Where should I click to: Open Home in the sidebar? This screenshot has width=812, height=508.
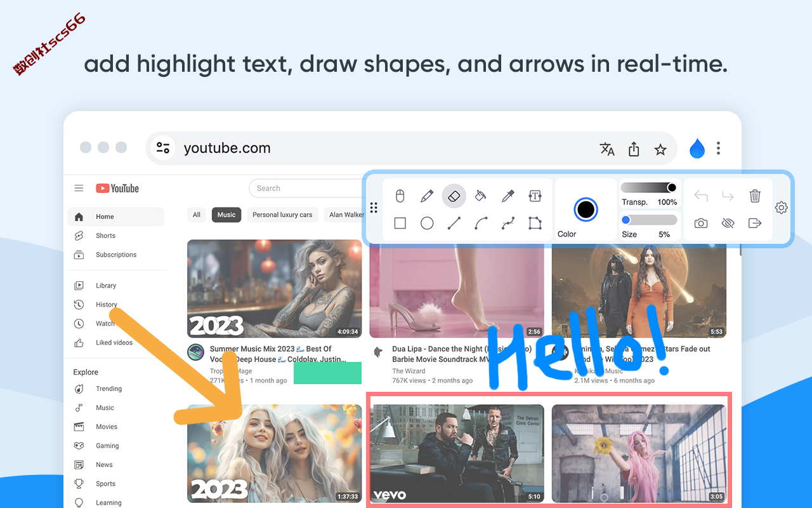116,217
